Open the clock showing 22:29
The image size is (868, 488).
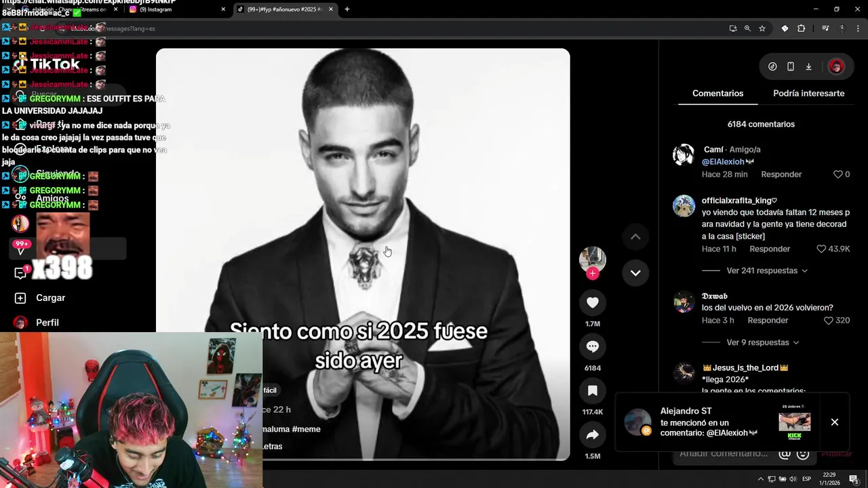(x=829, y=479)
